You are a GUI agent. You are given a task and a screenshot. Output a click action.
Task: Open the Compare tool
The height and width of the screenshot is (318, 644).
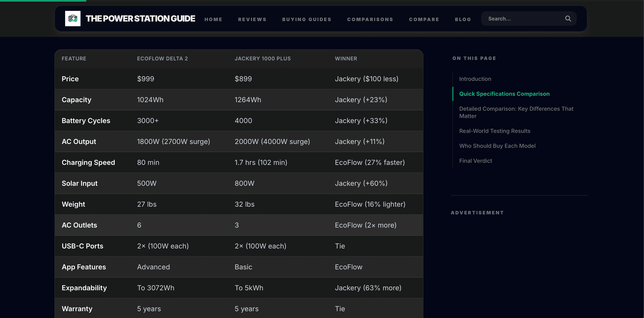(424, 19)
